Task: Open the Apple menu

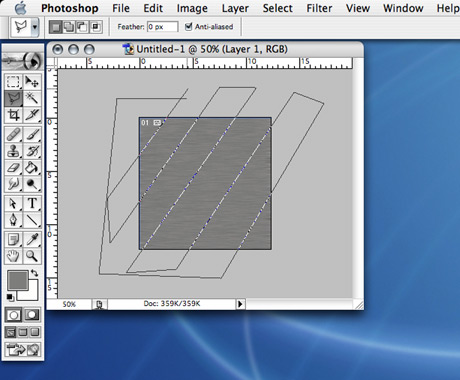Action: tap(20, 8)
